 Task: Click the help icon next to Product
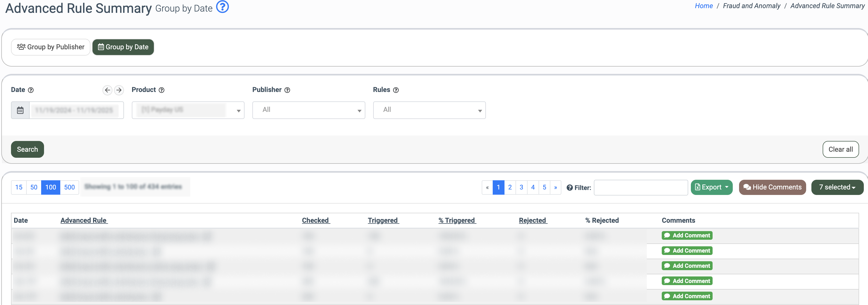161,90
